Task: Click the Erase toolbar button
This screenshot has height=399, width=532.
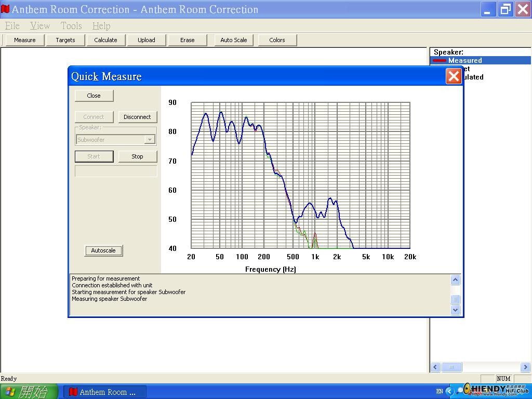Action: coord(187,40)
